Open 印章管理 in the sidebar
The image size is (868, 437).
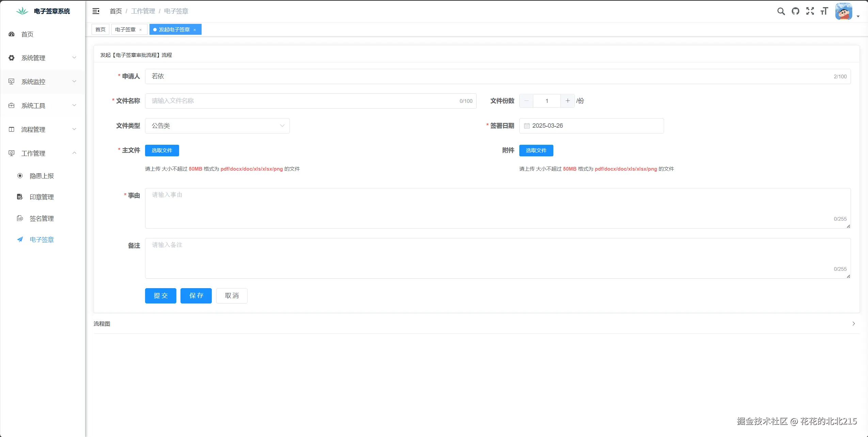[42, 197]
